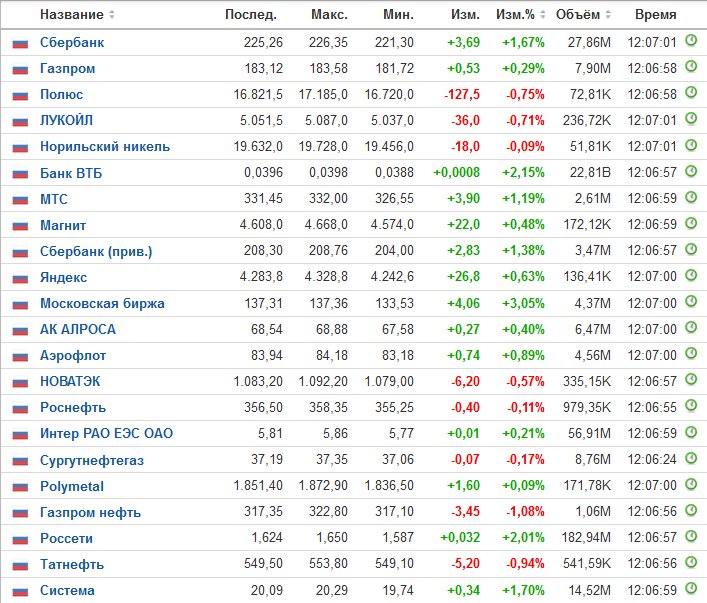Click the 182,94M volume for Россети
Image resolution: width=707 pixels, height=603 pixels.
coord(587,538)
